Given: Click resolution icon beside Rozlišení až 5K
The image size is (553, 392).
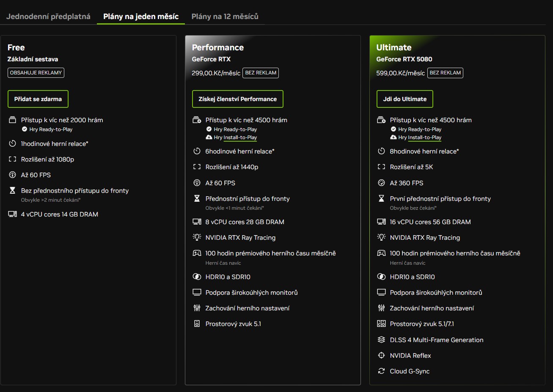Looking at the screenshot, I should [x=381, y=167].
